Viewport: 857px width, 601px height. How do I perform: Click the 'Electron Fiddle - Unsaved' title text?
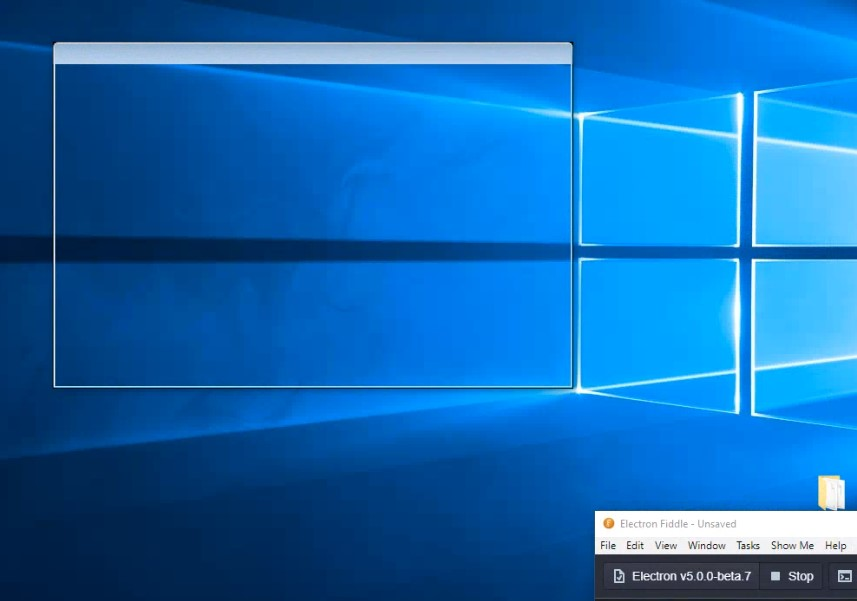pyautogui.click(x=678, y=524)
